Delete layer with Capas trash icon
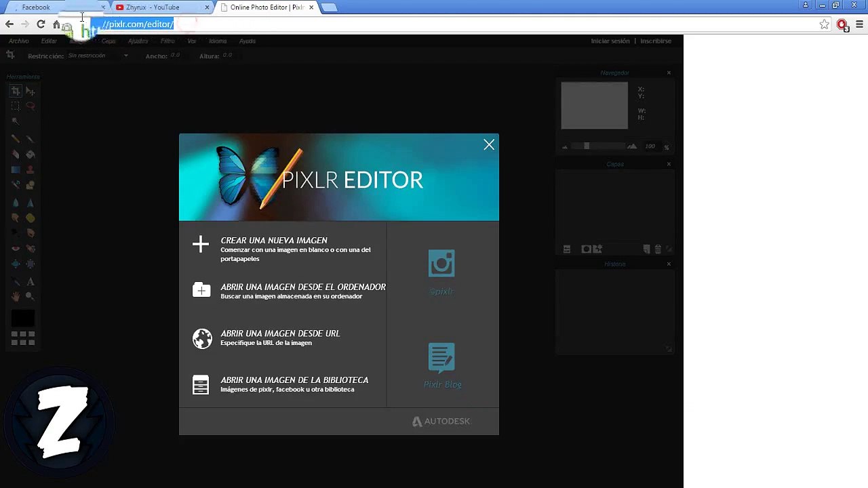Image resolution: width=868 pixels, height=488 pixels. pos(658,249)
